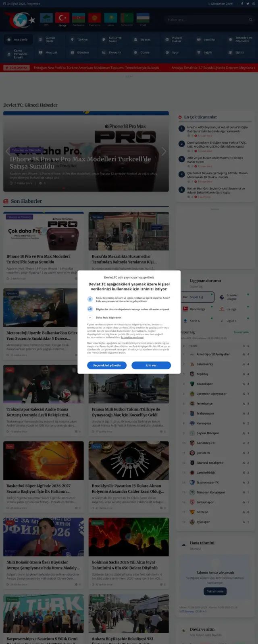Select 'Trabzonspor' standings row

[x=215, y=413]
